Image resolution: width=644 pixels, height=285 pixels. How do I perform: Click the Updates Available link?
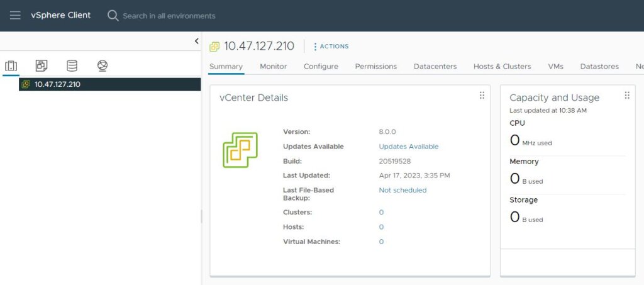(x=409, y=147)
